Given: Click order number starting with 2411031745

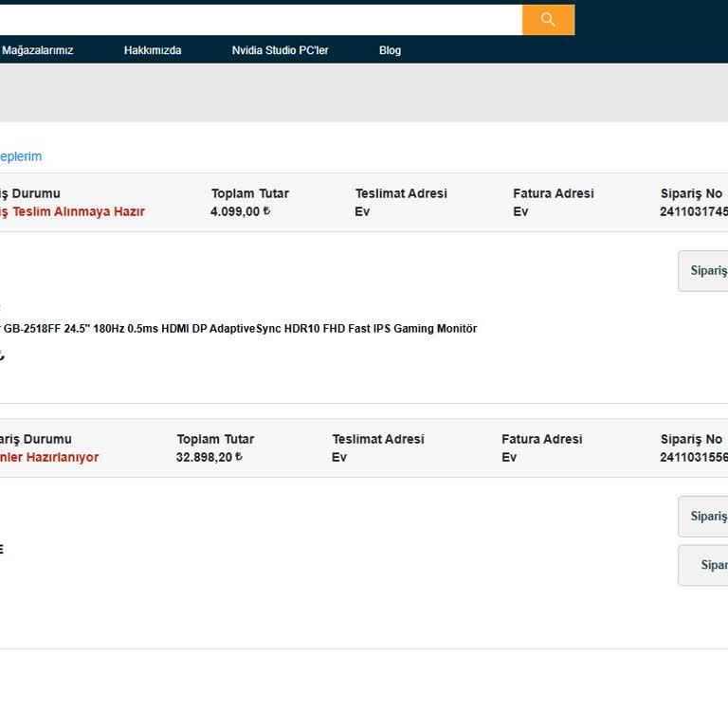Looking at the screenshot, I should point(694,211).
